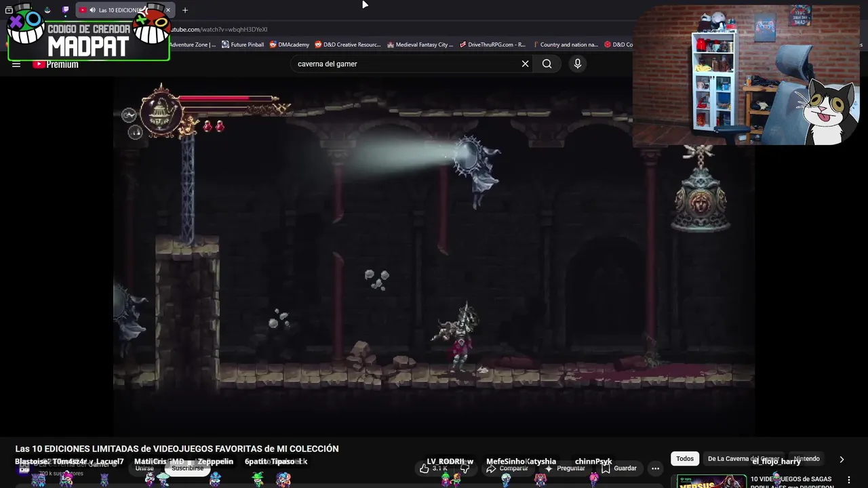This screenshot has height=488, width=868.
Task: Open the Preguntar ask button
Action: pos(565,468)
